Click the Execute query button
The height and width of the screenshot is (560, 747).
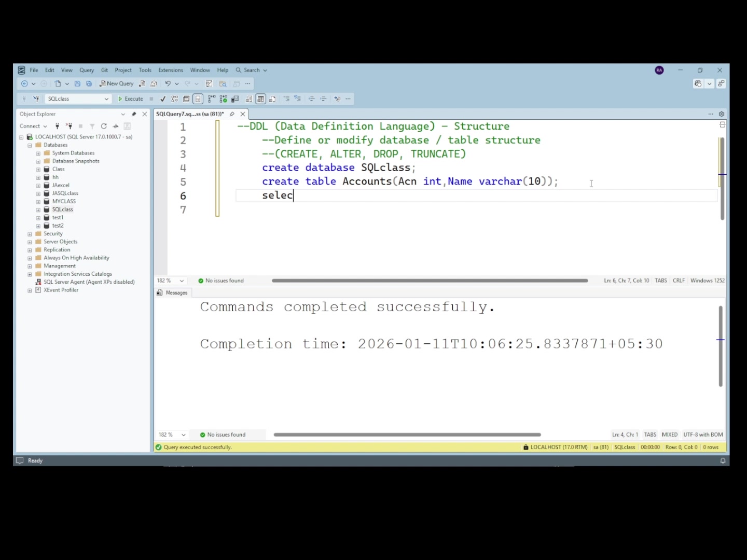130,99
